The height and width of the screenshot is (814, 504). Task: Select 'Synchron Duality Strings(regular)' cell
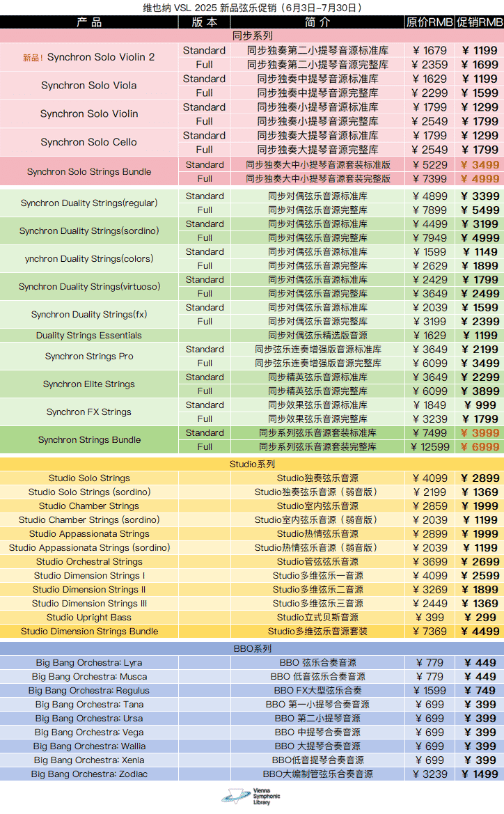tap(89, 203)
